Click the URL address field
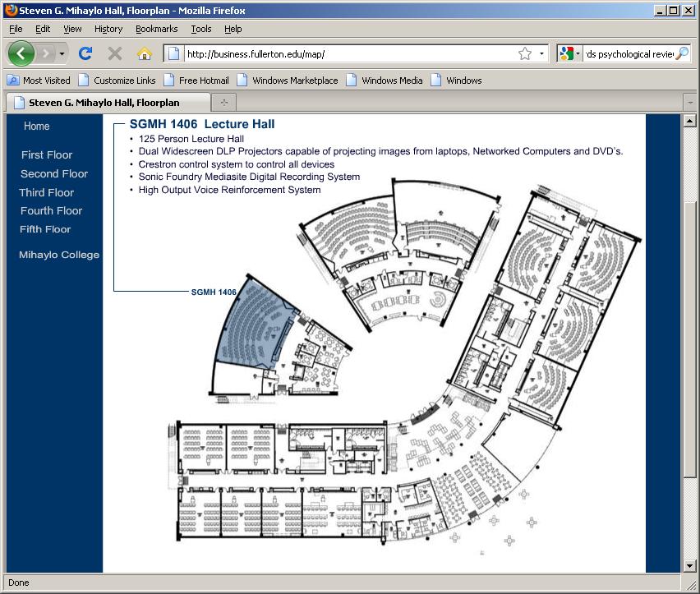Viewport: 700px width, 594px height. (x=351, y=54)
